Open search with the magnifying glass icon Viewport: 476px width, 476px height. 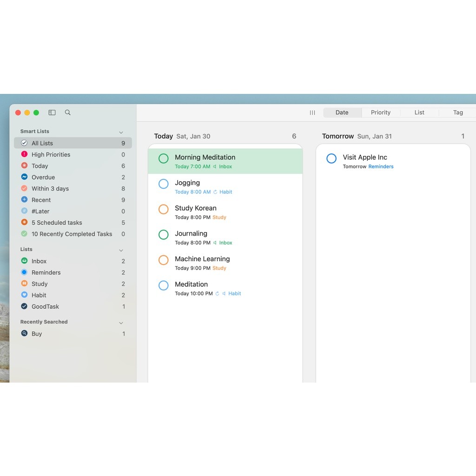[x=68, y=112]
